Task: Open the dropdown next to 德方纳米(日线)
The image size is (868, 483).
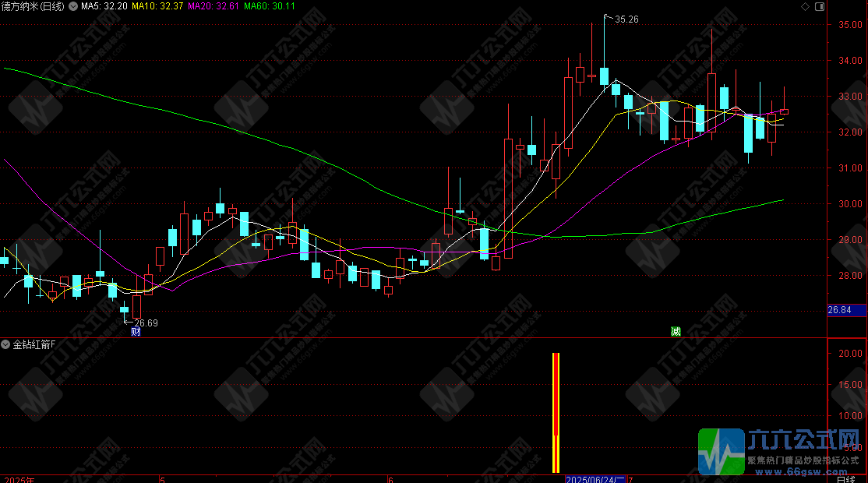Action: [x=73, y=6]
